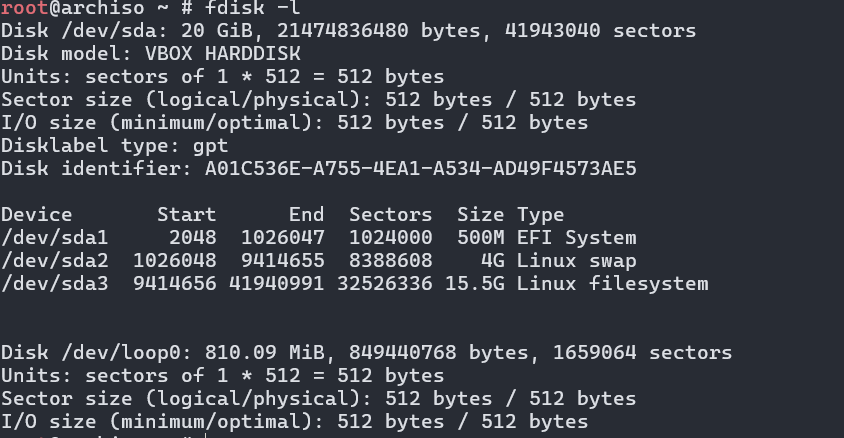Screen dimensions: 844x438
Task: Click the 'EFI System' partition type
Action: pyautogui.click(x=576, y=238)
